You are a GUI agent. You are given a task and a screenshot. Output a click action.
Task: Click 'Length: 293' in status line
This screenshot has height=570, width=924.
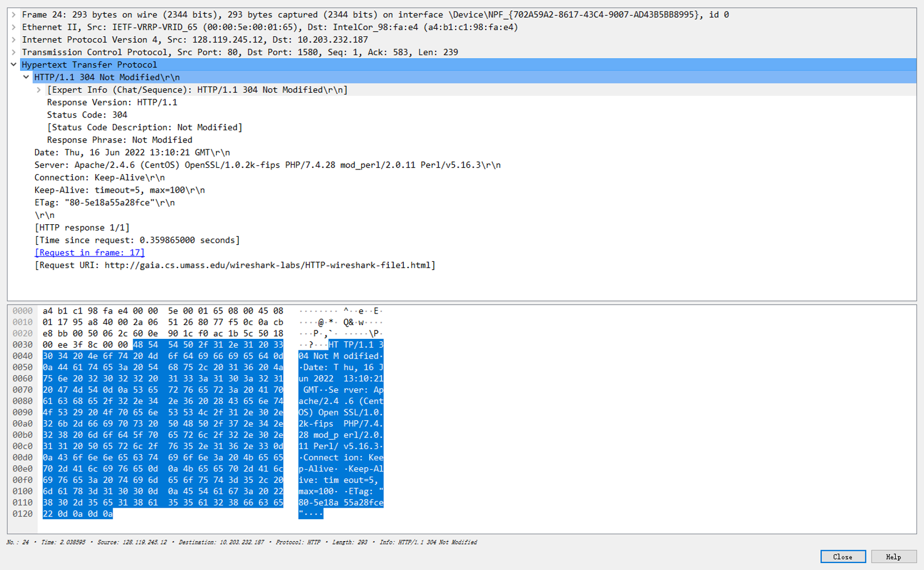349,542
